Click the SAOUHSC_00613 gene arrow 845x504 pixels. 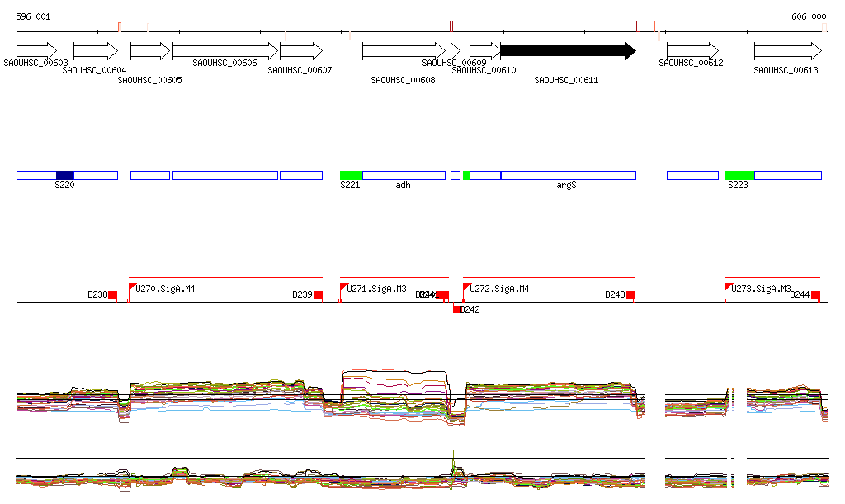click(x=787, y=51)
